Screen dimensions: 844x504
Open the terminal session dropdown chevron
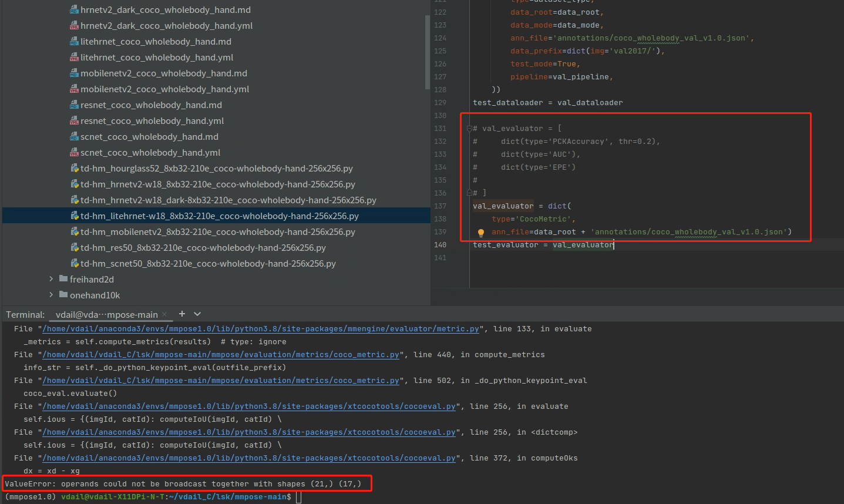(x=197, y=314)
